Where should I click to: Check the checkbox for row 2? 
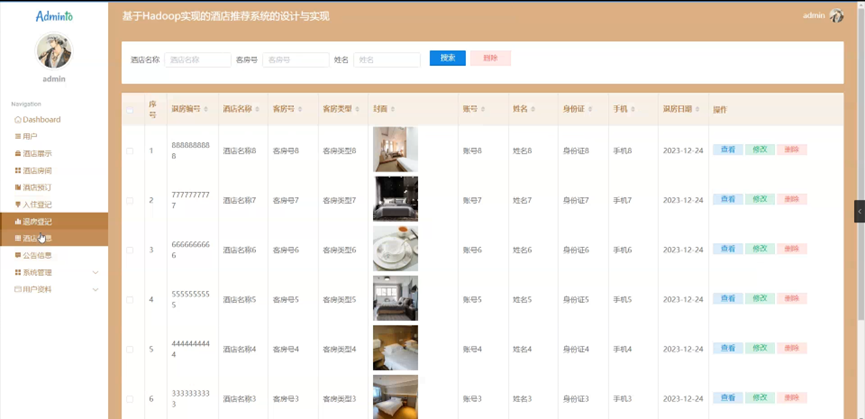(130, 200)
